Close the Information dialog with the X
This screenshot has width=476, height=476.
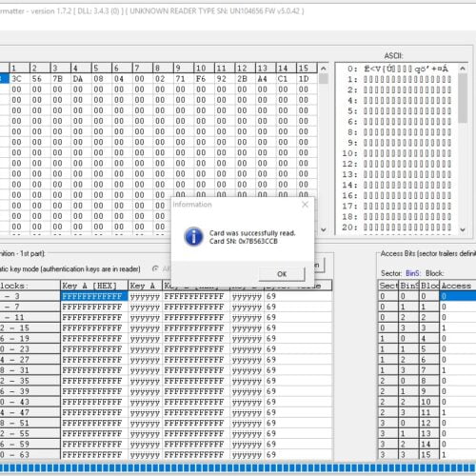(x=305, y=205)
